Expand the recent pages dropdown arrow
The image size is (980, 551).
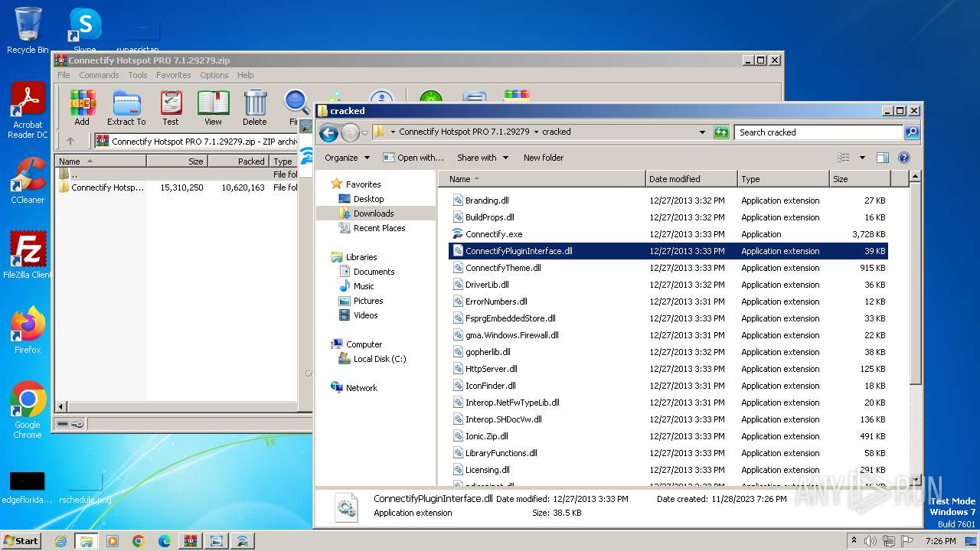364,132
